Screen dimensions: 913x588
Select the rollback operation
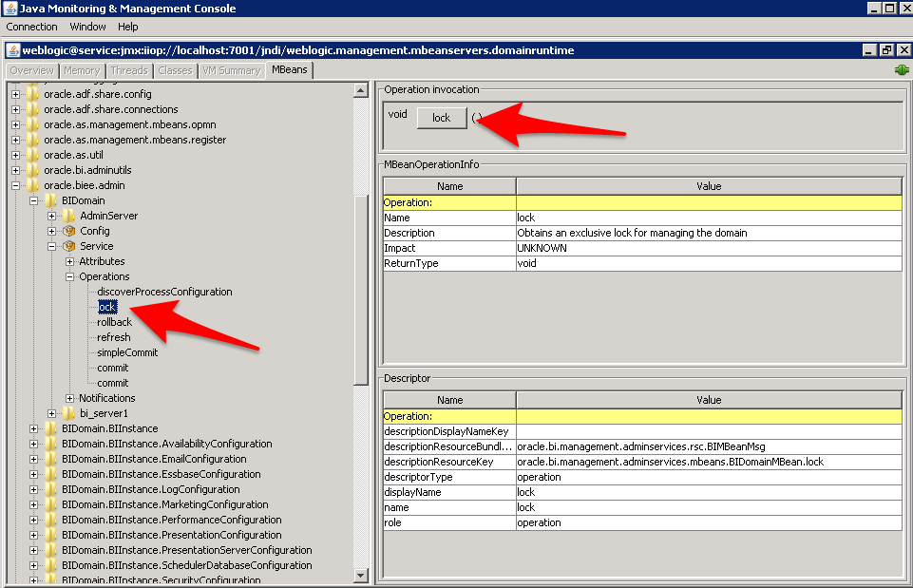click(114, 322)
